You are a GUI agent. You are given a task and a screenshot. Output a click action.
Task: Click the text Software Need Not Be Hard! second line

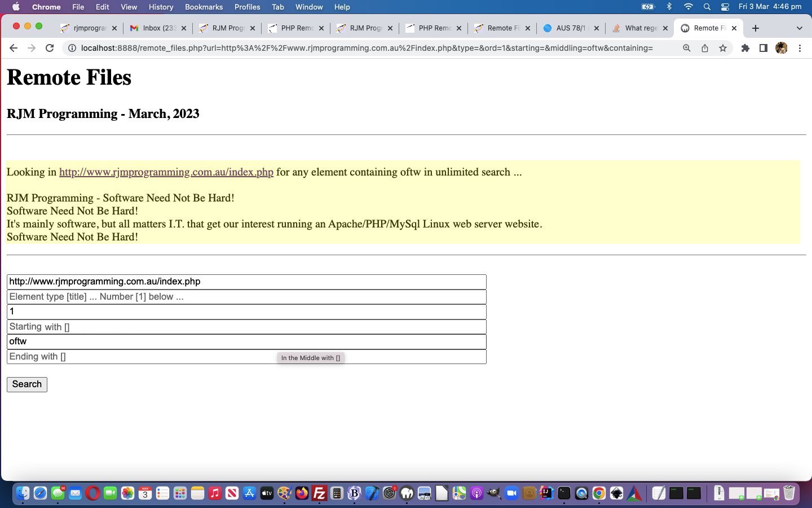click(x=72, y=211)
